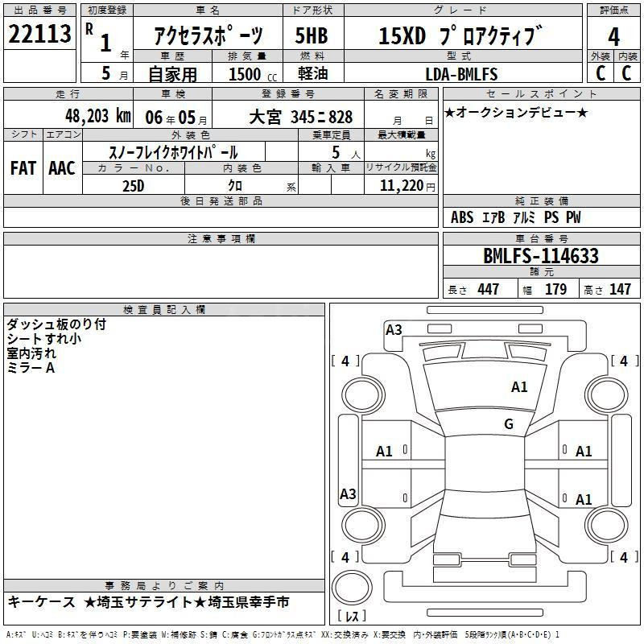Image resolution: width=644 pixels, height=644 pixels.
Task: Click the A3 mark at the front bumper corner
Action: (394, 330)
